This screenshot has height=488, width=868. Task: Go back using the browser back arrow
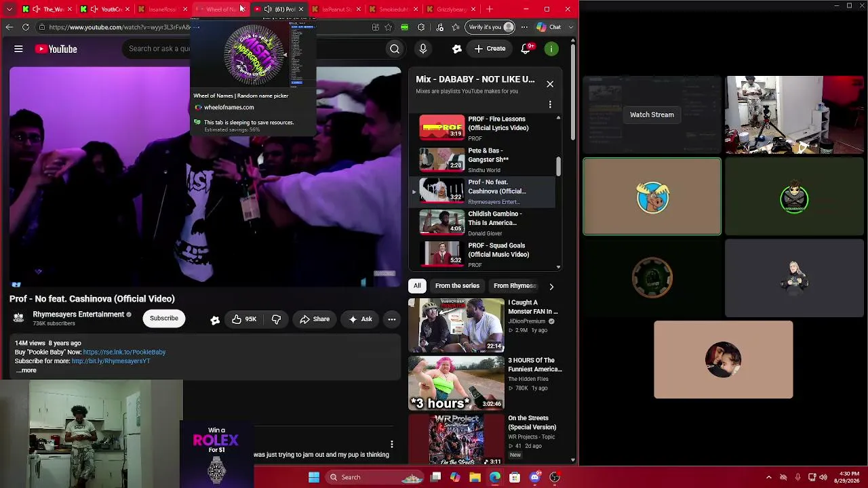click(x=9, y=27)
